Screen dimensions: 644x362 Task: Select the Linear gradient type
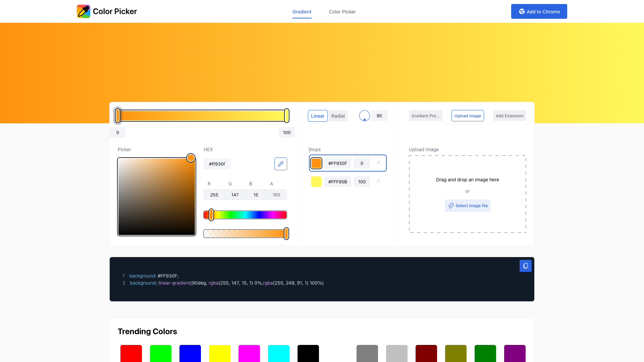317,116
